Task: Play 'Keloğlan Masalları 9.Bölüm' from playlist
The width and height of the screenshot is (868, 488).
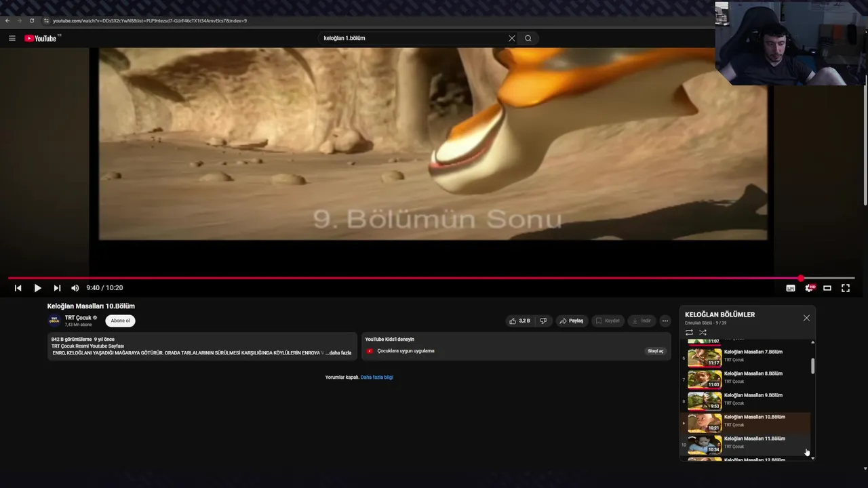Action: (753, 395)
